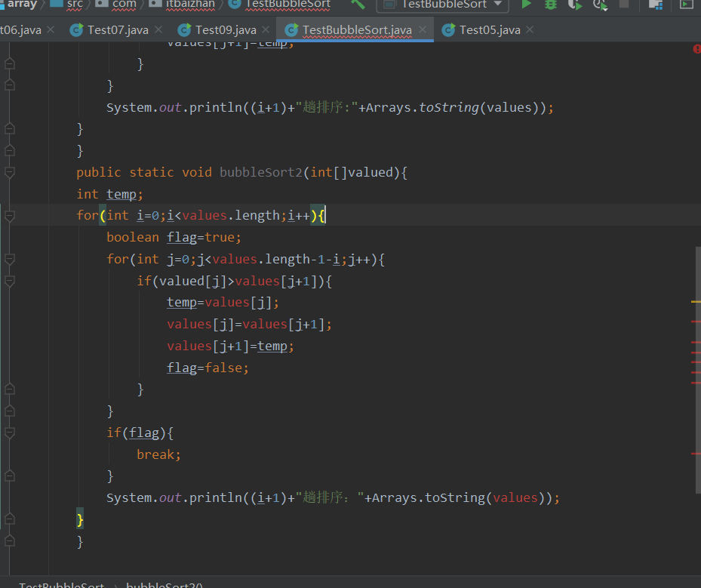Collapse the outer for-i loop fold marker

(x=9, y=216)
